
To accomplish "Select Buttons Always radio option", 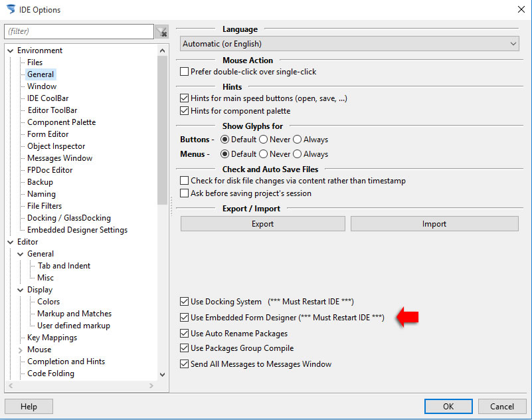I will click(297, 140).
